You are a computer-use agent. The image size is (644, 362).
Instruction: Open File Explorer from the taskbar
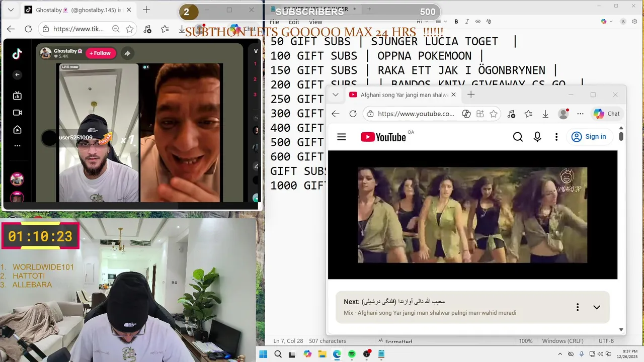pyautogui.click(x=322, y=354)
